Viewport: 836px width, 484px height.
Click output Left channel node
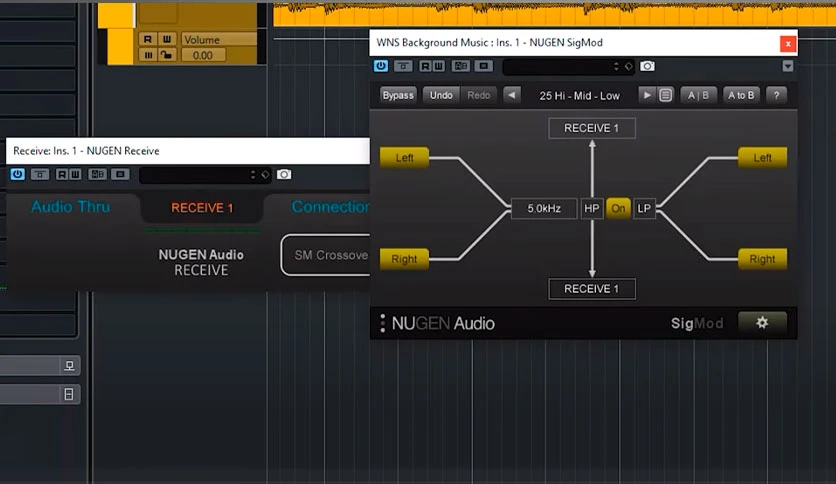tap(762, 158)
